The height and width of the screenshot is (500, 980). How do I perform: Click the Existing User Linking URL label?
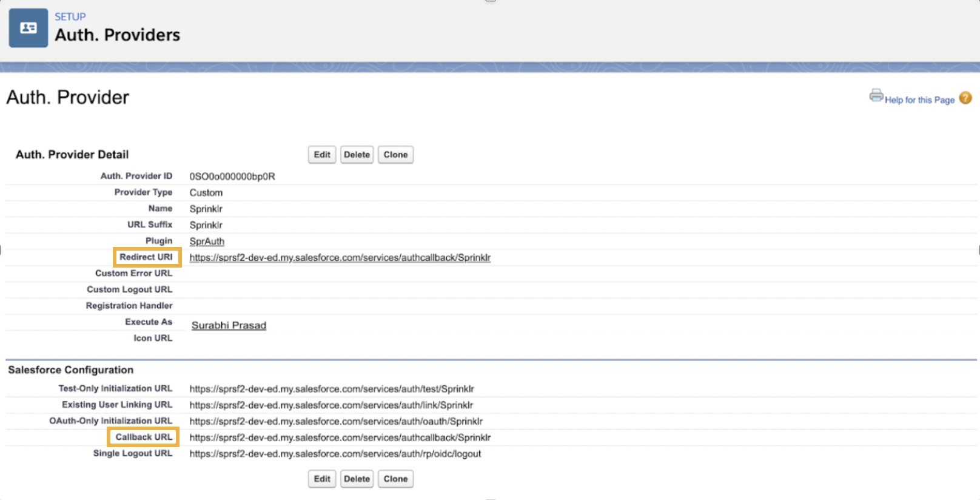117,405
